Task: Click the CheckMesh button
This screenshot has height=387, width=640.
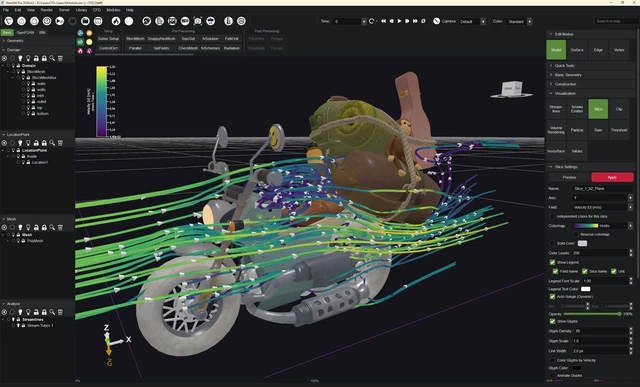Action: pyautogui.click(x=188, y=48)
